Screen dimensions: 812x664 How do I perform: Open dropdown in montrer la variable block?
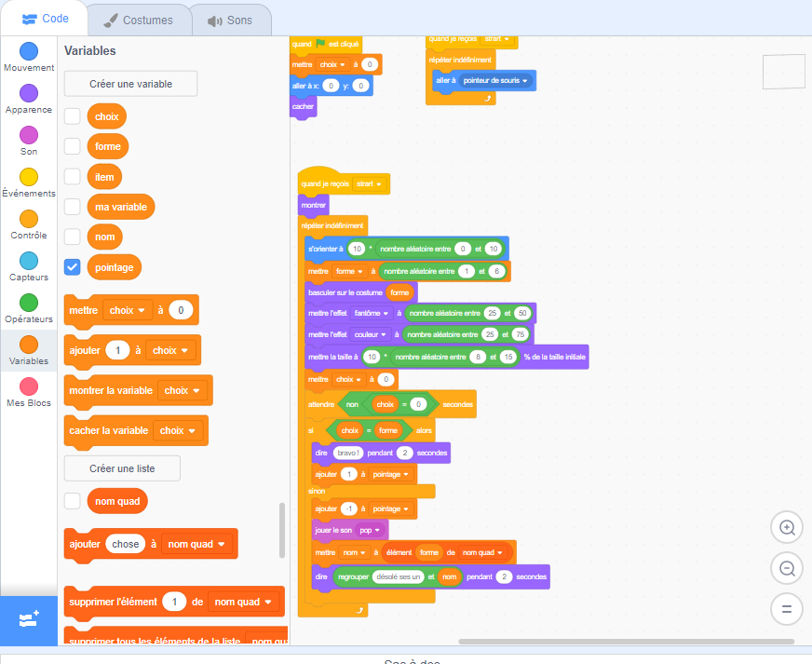(183, 390)
